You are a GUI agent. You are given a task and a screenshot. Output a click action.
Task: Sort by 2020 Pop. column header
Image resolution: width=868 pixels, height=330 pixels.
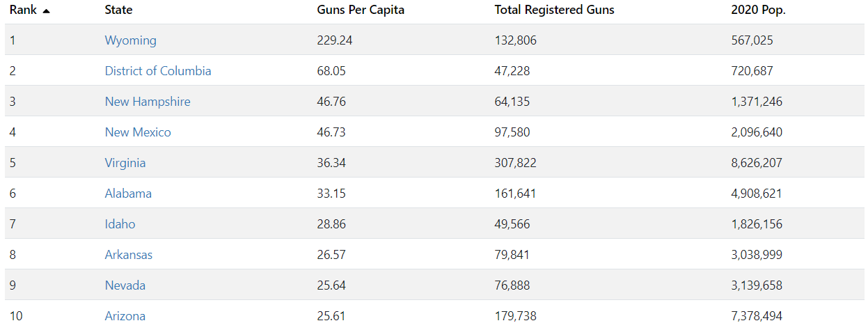click(x=758, y=10)
